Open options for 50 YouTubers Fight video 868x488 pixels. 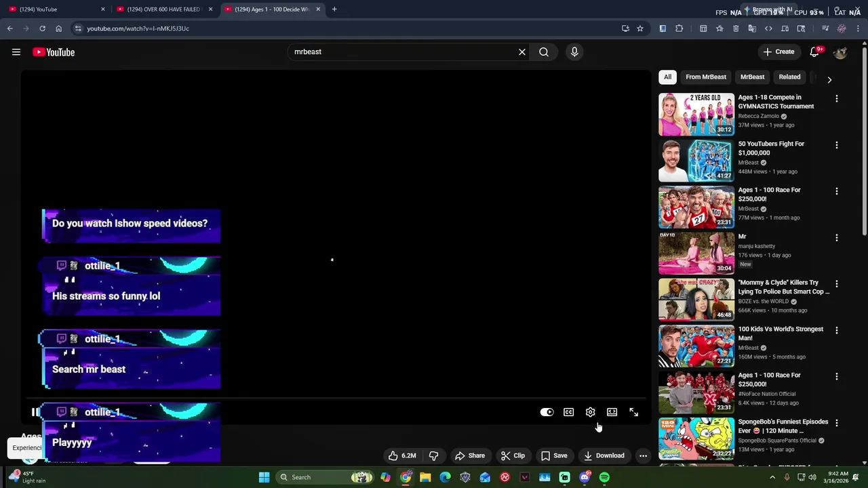(x=836, y=145)
